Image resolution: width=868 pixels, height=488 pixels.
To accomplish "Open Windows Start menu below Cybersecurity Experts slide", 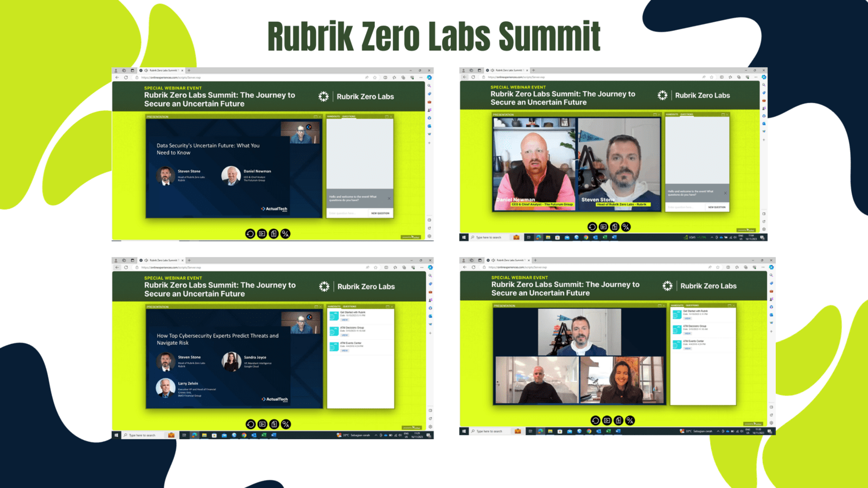I will point(116,435).
